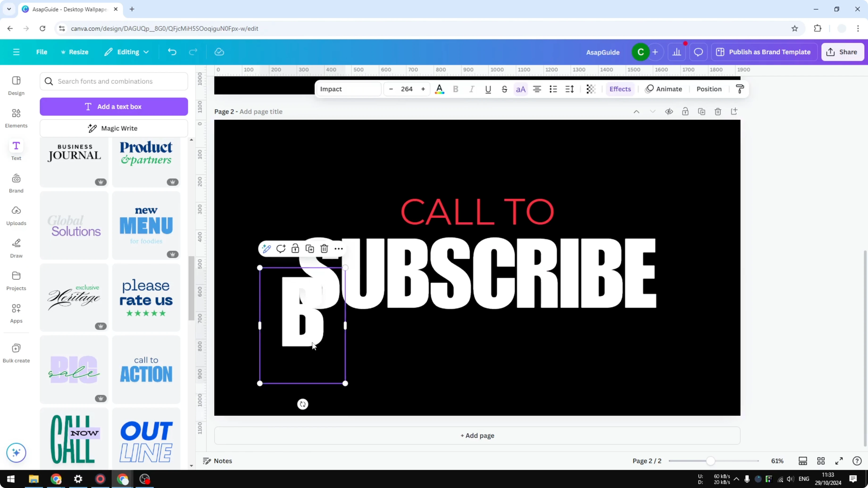Open design insights chart icon
The width and height of the screenshot is (868, 488).
677,52
